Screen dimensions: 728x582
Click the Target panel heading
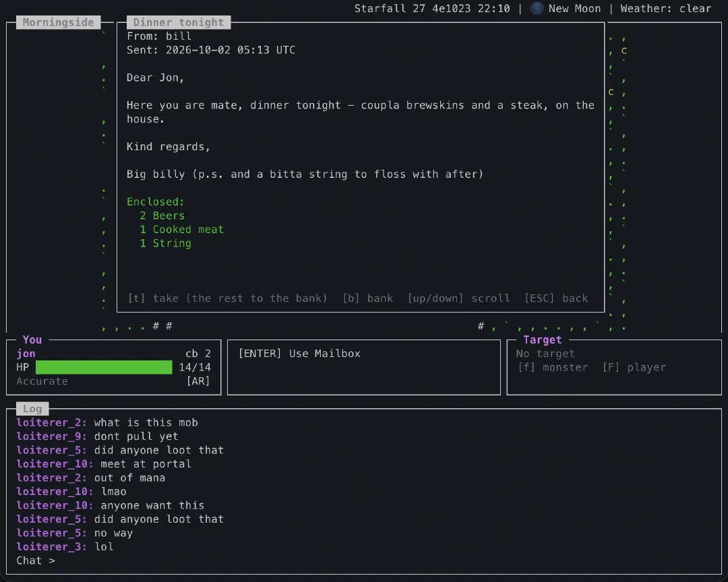coord(542,339)
